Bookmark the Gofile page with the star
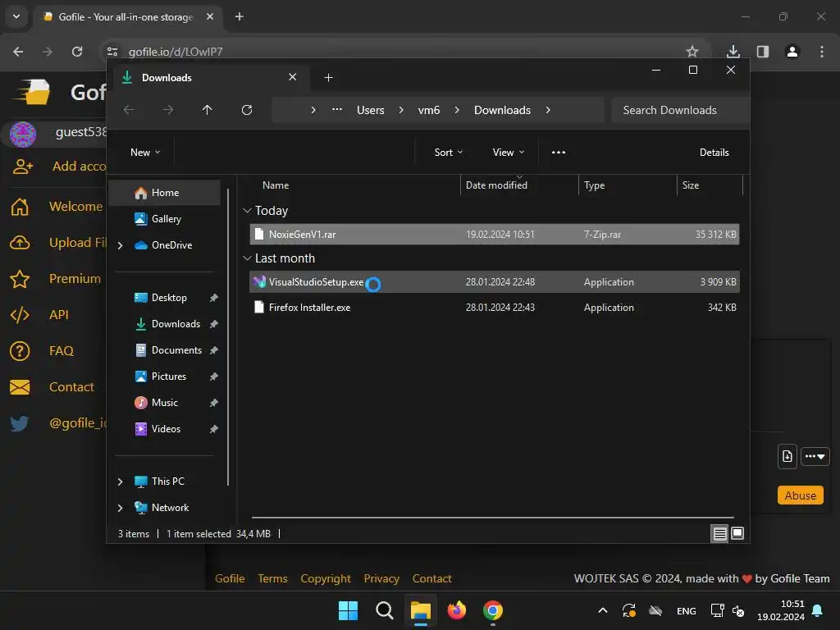This screenshot has height=630, width=840. tap(692, 52)
